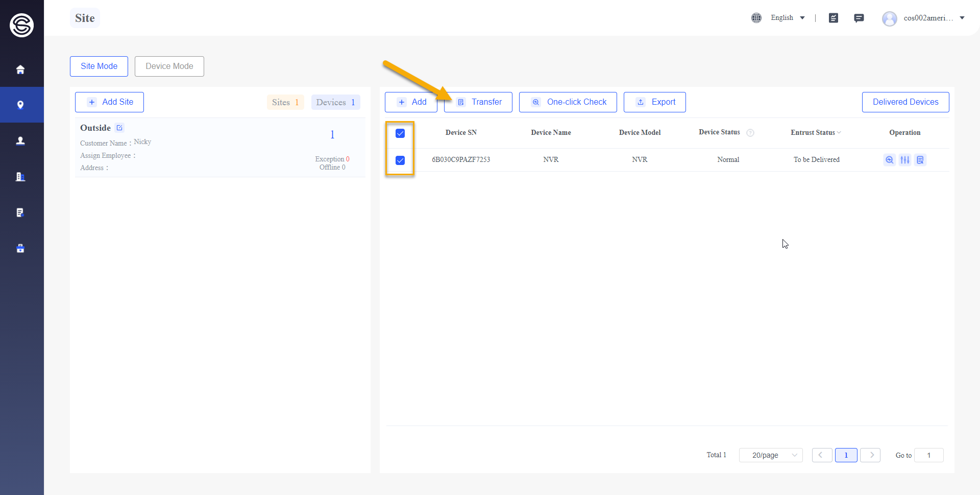Click the Total 1 label in the pagination

click(x=716, y=455)
